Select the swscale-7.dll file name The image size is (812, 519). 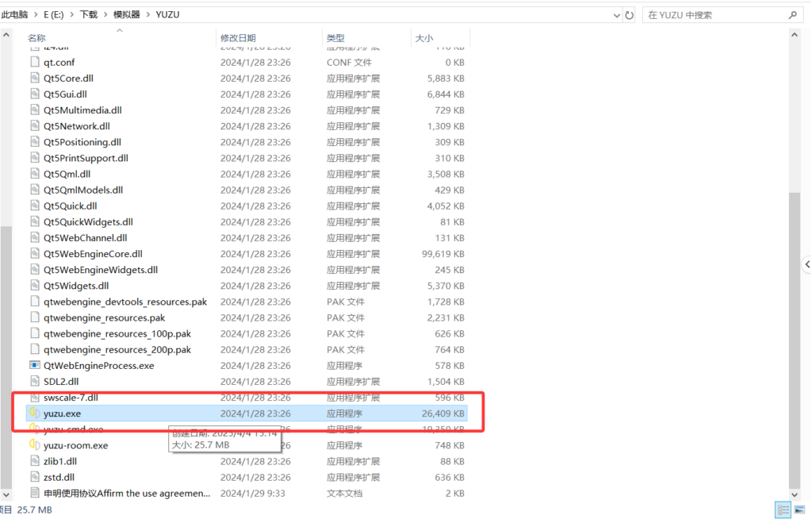click(x=71, y=397)
